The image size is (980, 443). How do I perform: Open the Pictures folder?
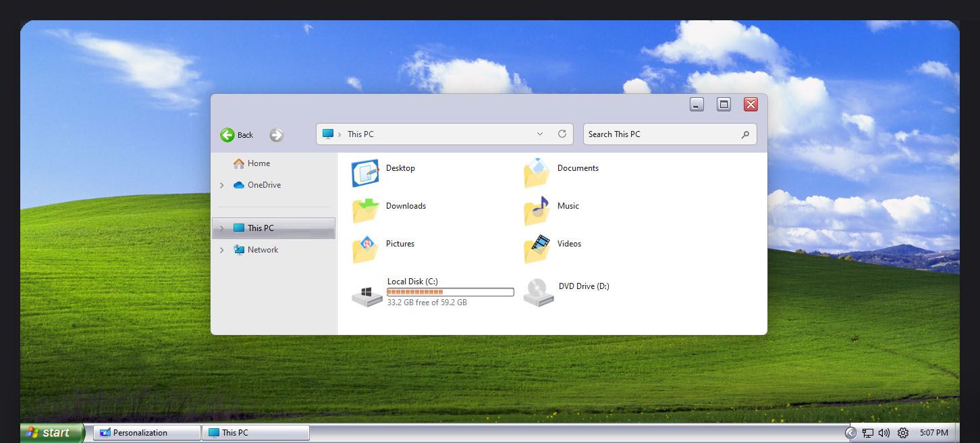click(x=400, y=244)
